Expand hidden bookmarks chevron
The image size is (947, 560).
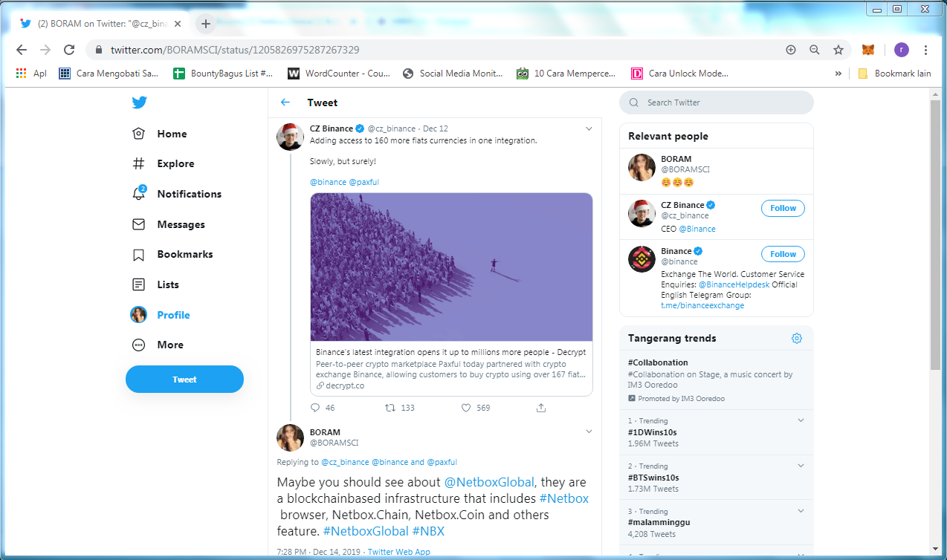pyautogui.click(x=838, y=74)
